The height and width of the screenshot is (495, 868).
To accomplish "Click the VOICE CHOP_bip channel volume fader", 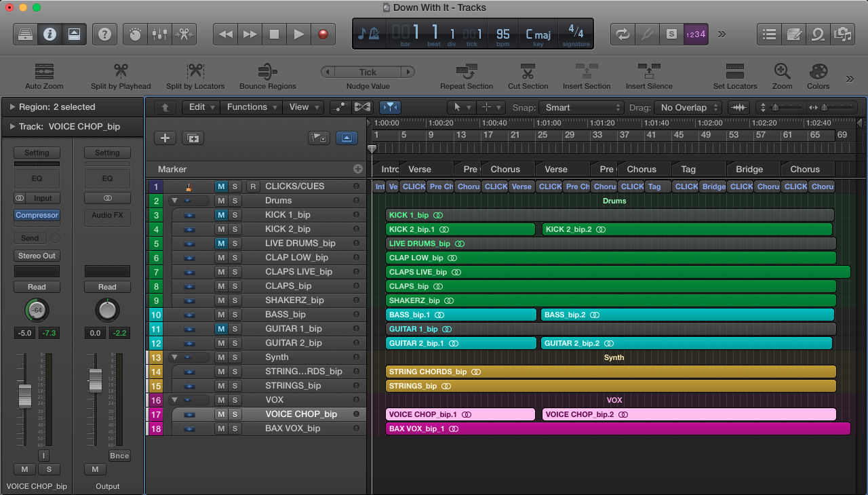I will point(24,395).
